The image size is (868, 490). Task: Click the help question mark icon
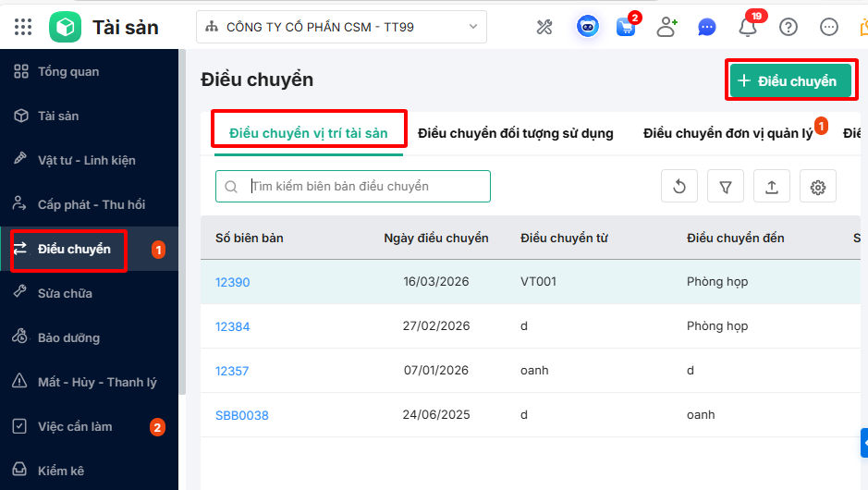789,27
